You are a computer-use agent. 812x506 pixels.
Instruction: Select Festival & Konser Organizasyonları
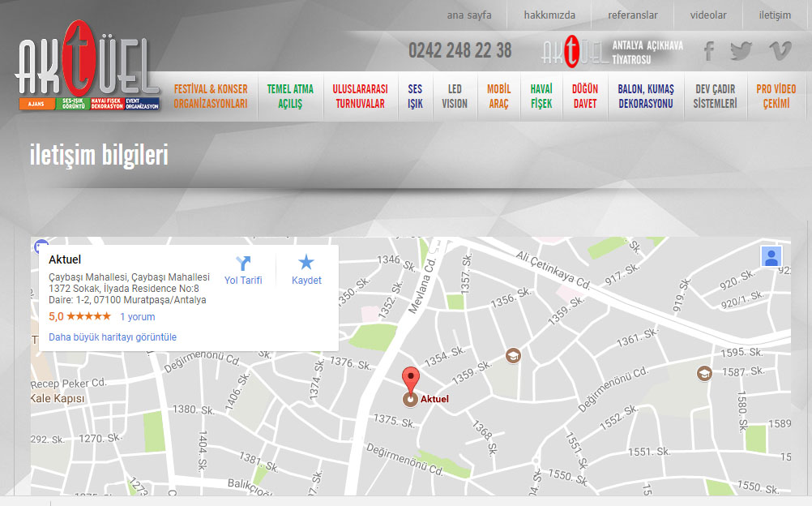click(x=211, y=96)
